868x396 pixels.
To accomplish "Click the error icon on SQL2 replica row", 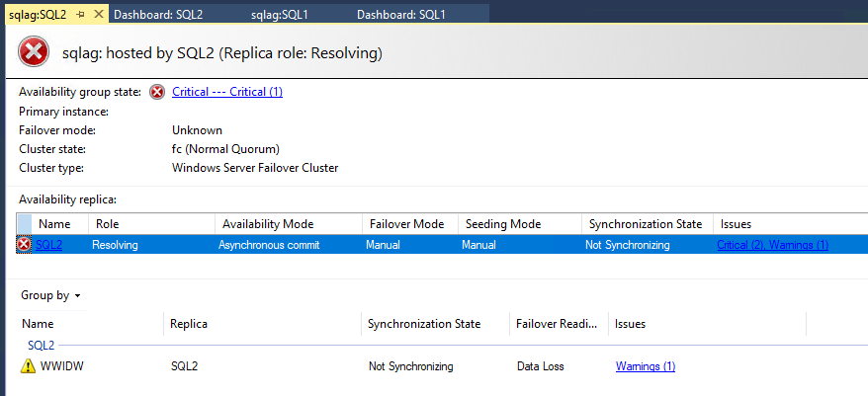I will [25, 244].
